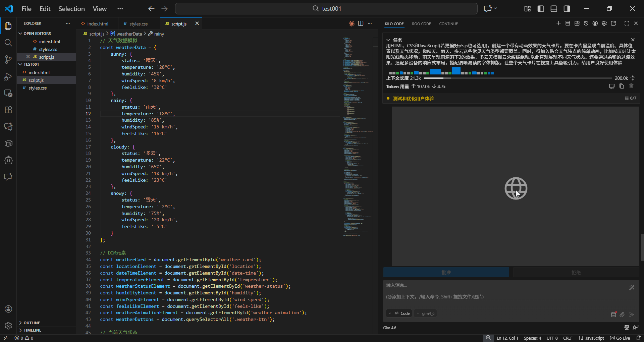Open the Accounts menu in activity bar
644x342 pixels.
pos(8,309)
